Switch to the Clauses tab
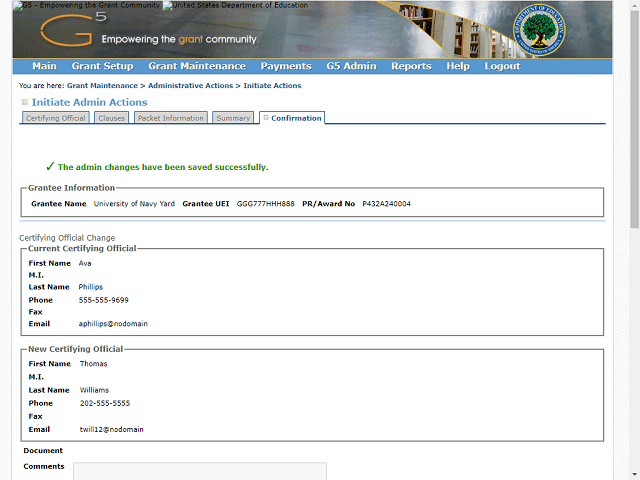The image size is (640, 480). [111, 118]
